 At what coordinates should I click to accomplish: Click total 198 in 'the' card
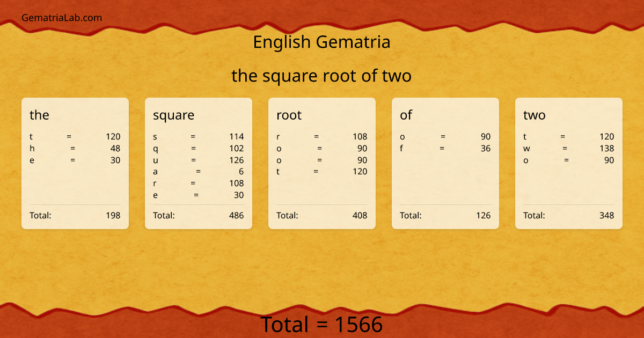113,216
